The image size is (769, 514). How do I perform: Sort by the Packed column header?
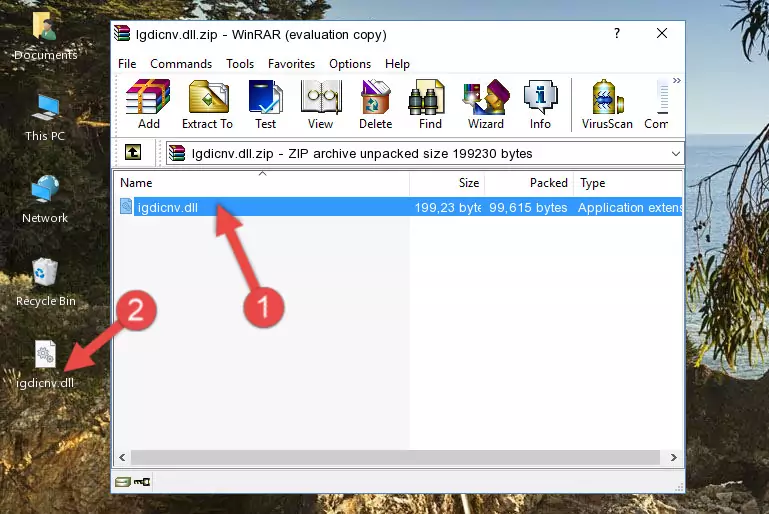coord(529,182)
